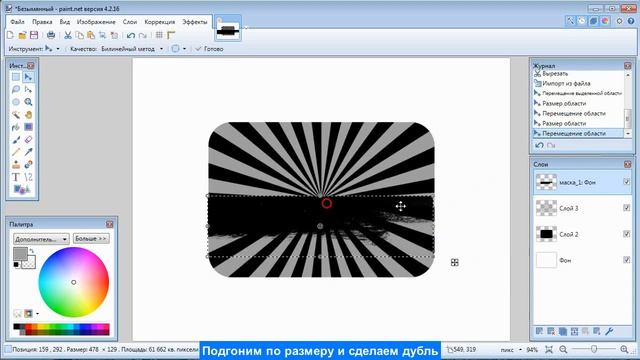Save the image with floppy icon
The height and width of the screenshot is (360, 640).
pyautogui.click(x=34, y=36)
